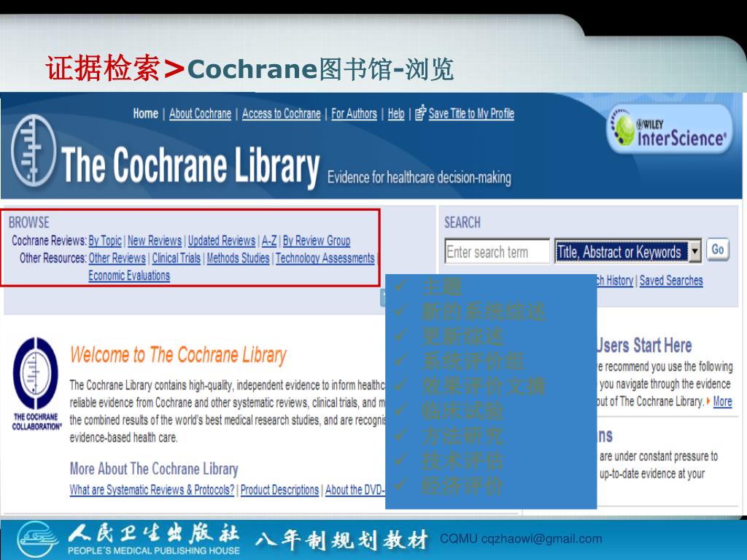The image size is (747, 560).
Task: Open the Home navigation item
Action: point(145,114)
